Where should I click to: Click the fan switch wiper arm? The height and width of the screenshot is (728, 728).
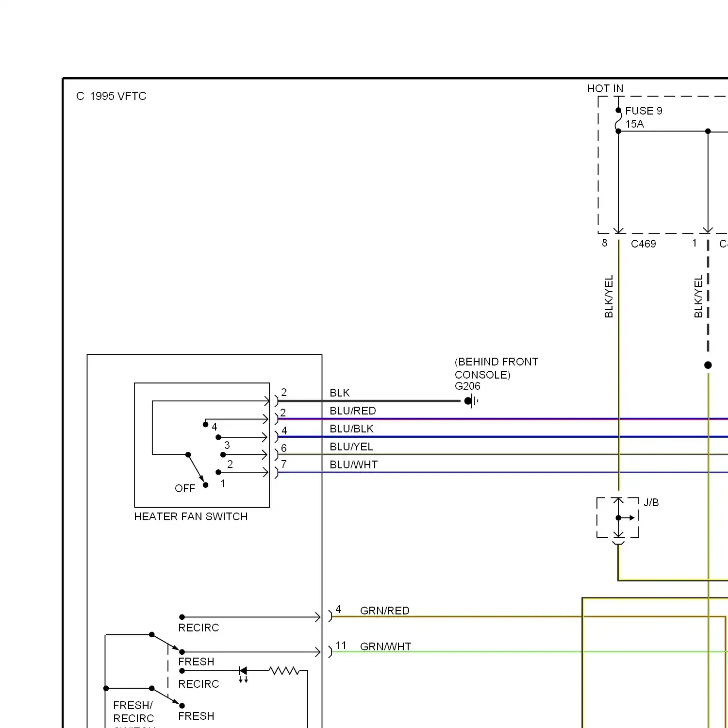pyautogui.click(x=196, y=468)
